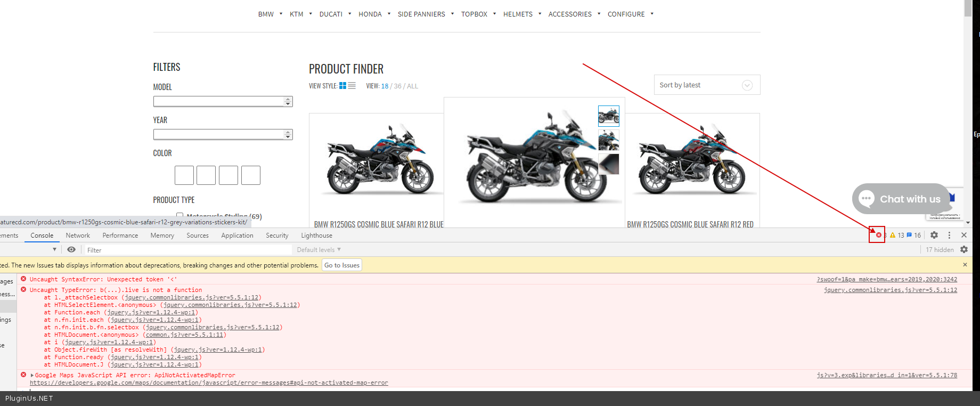The image size is (980, 406).
Task: Click the red error count icon
Action: [x=879, y=235]
